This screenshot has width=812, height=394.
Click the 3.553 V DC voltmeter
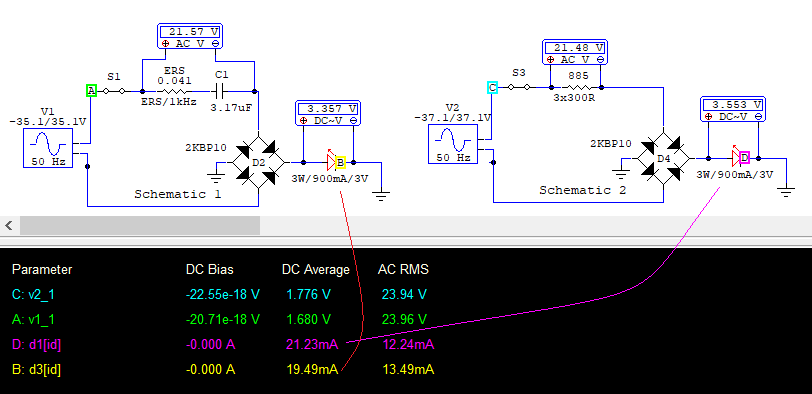(733, 109)
